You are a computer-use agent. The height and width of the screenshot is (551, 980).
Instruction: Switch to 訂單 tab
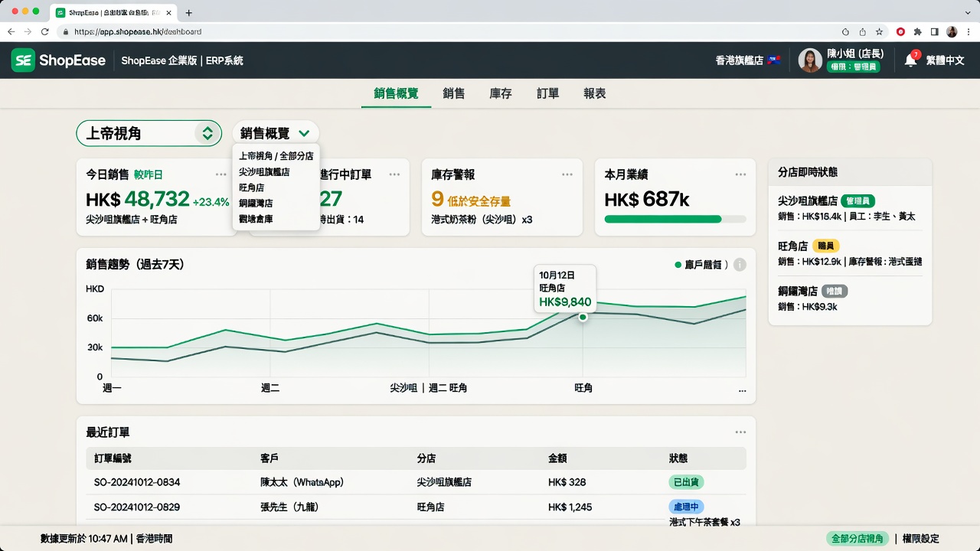(547, 93)
